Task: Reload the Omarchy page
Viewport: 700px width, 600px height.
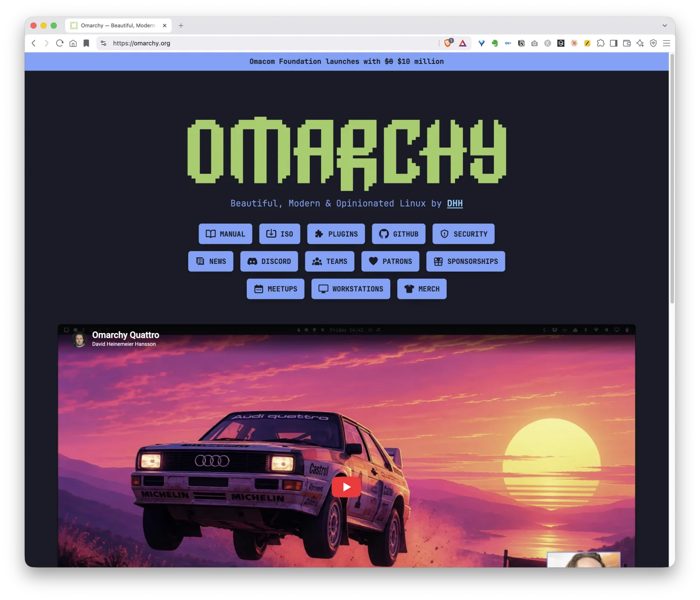Action: pyautogui.click(x=60, y=43)
